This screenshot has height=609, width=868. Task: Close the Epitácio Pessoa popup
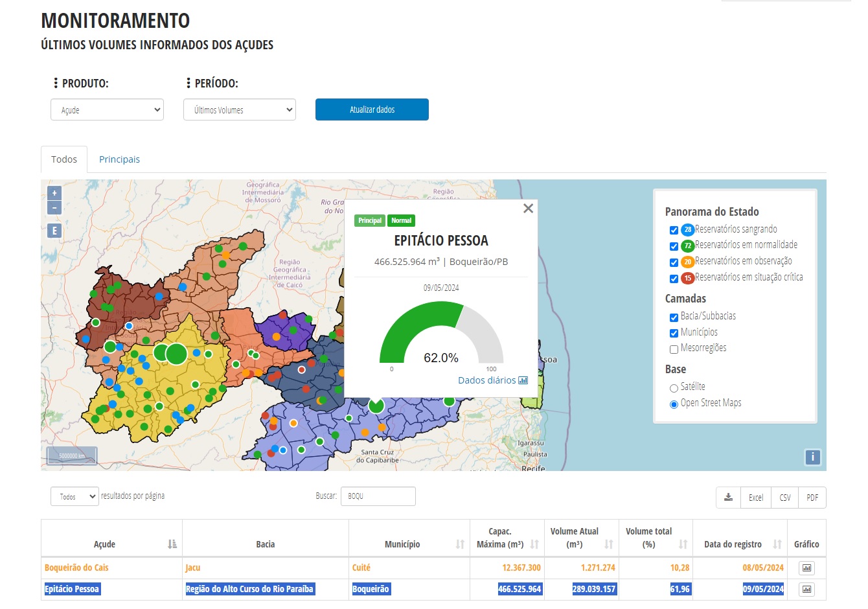[528, 209]
